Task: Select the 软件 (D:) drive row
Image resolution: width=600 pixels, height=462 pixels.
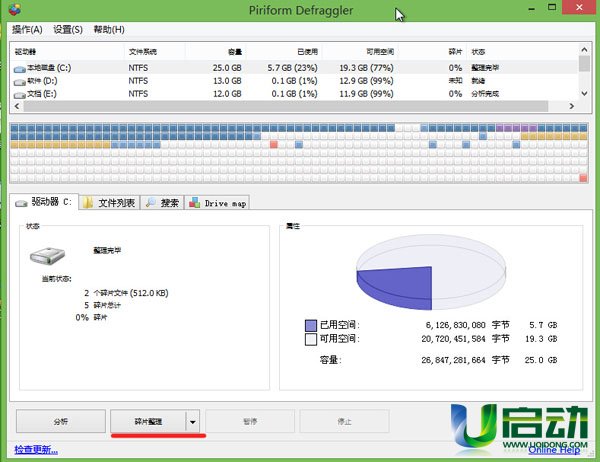Action: [294, 81]
